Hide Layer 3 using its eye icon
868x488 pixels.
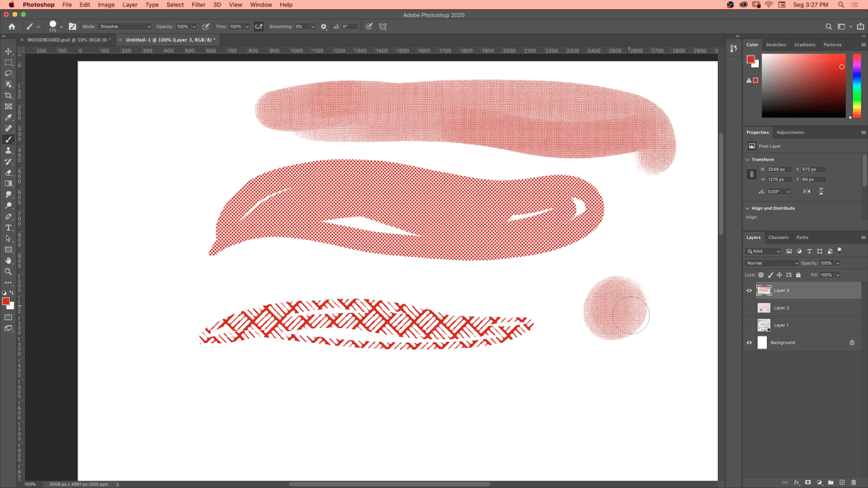(749, 290)
